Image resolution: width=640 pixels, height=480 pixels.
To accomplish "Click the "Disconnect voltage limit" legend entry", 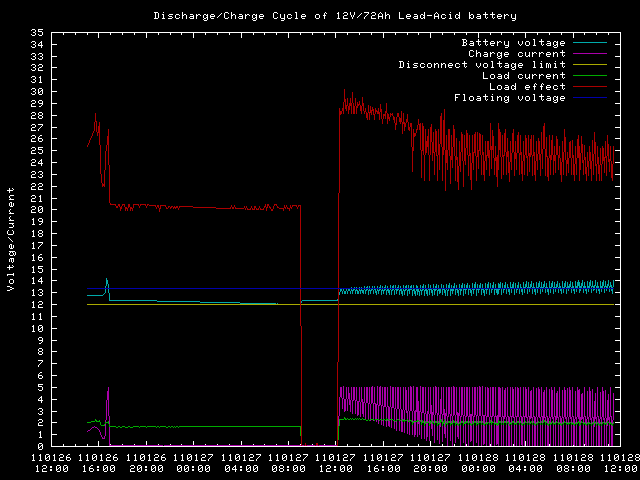I will point(482,65).
